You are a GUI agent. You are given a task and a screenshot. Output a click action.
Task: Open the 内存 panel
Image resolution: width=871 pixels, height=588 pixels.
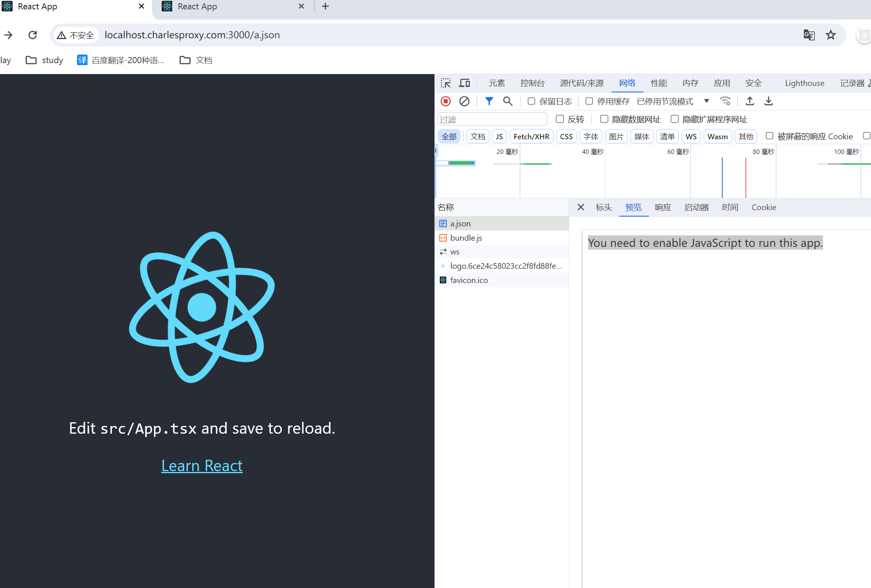(691, 83)
